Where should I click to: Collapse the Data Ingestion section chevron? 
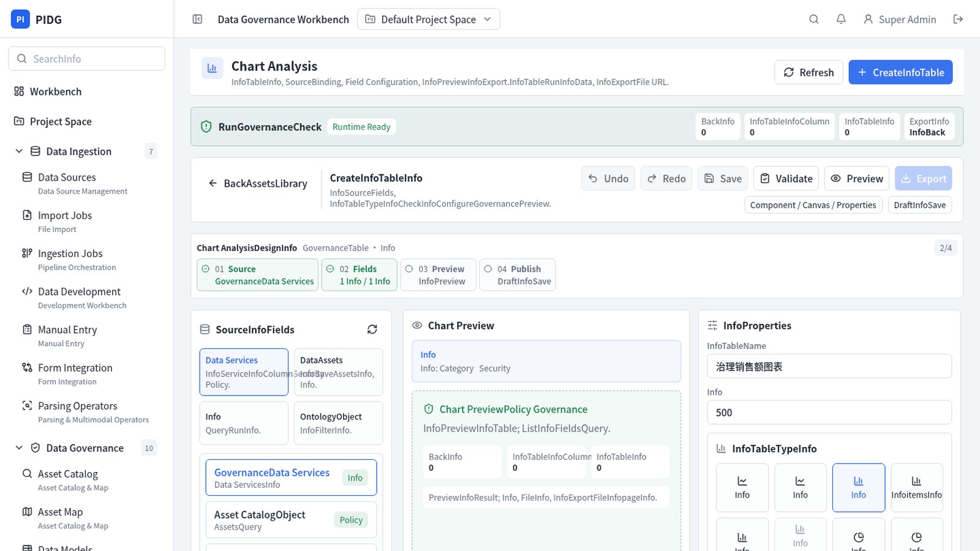click(19, 151)
